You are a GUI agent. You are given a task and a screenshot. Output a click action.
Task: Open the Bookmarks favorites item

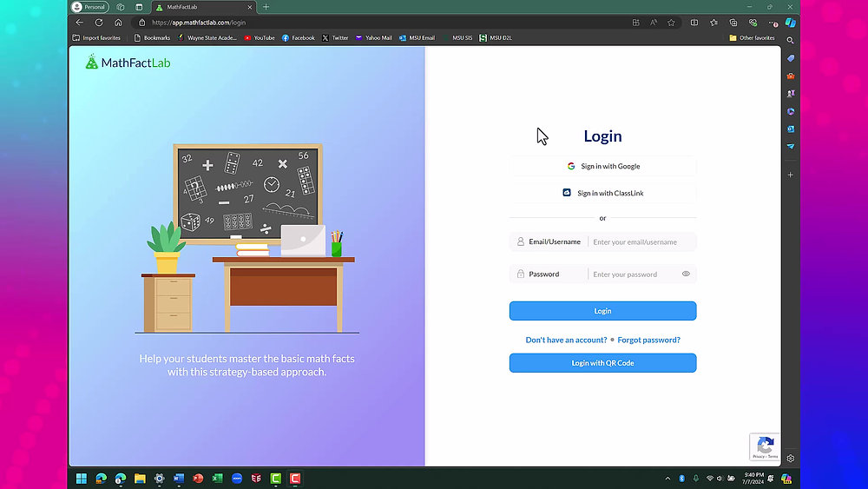[x=152, y=37]
